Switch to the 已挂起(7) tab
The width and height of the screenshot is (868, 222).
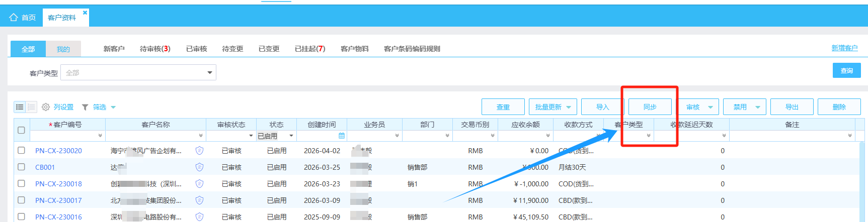pos(310,49)
